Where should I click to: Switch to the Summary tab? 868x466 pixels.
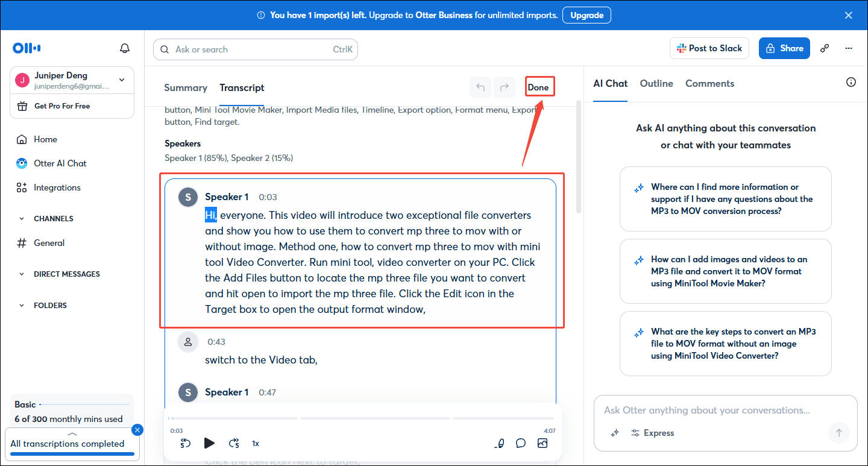point(185,88)
